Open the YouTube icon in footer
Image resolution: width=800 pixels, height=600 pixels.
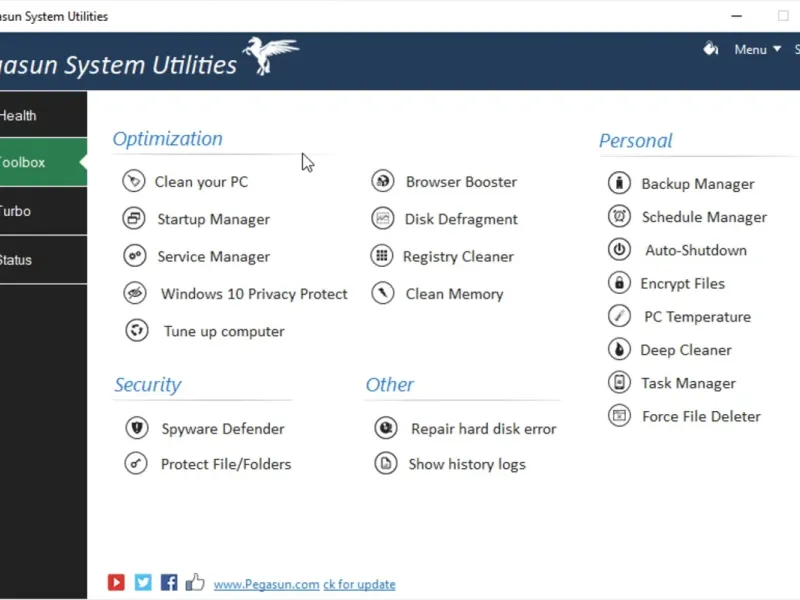(116, 582)
